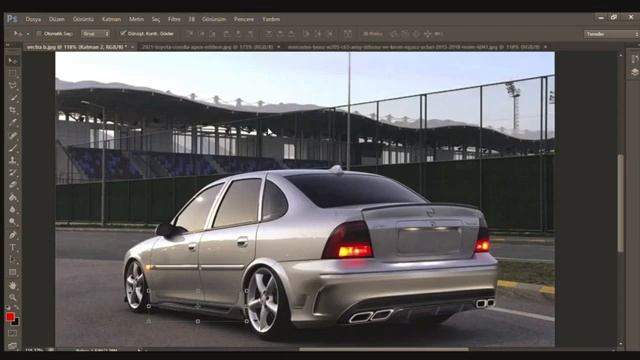The image size is (640, 360).
Task: Select the Crop tool
Action: tap(13, 110)
